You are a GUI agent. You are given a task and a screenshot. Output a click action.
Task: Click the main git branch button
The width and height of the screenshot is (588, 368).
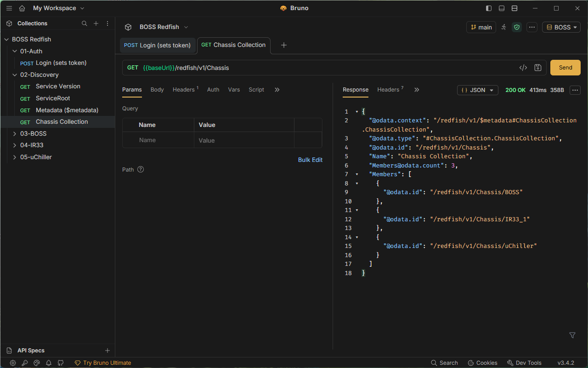click(x=481, y=27)
